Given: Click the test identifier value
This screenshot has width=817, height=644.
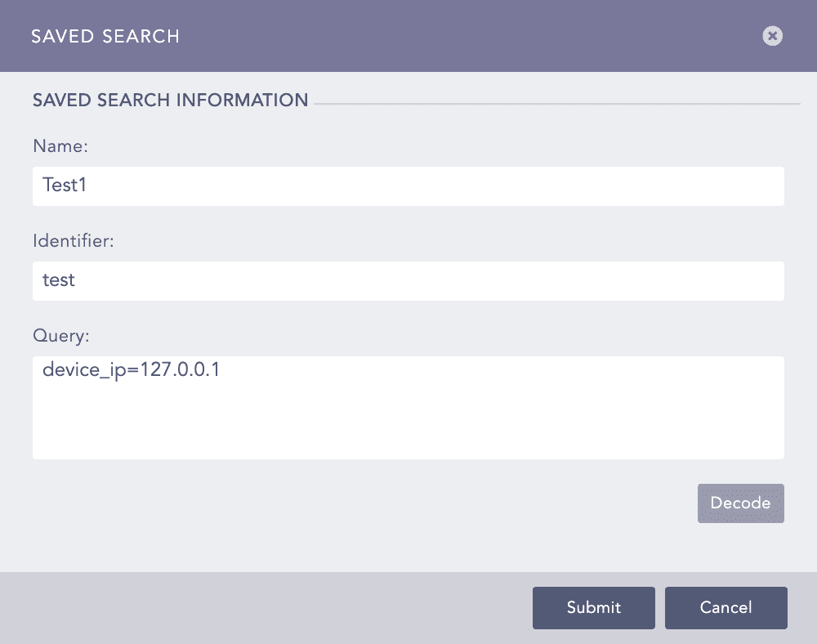Looking at the screenshot, I should (58, 280).
